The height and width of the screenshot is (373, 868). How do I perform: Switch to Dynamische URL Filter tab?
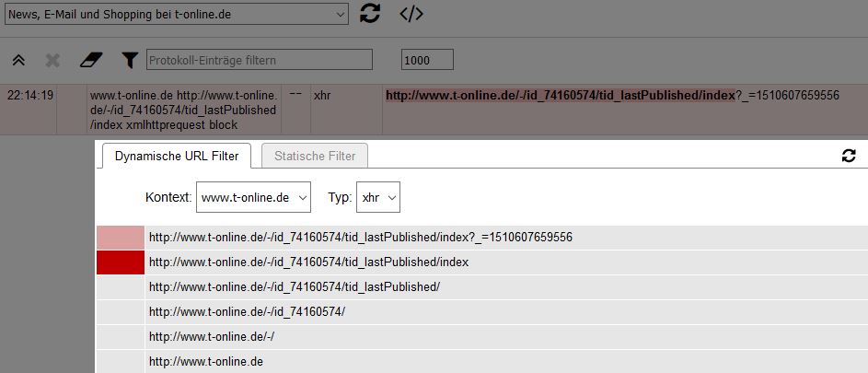pos(177,156)
